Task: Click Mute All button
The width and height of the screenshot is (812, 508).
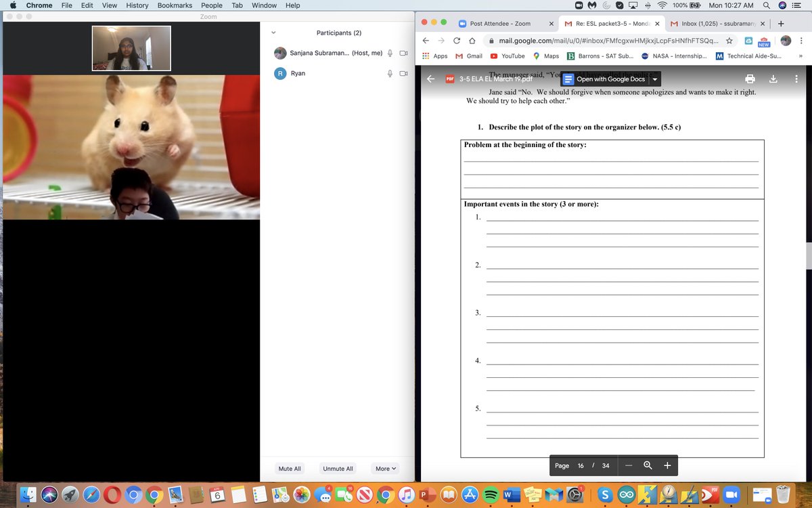Action: [290, 469]
